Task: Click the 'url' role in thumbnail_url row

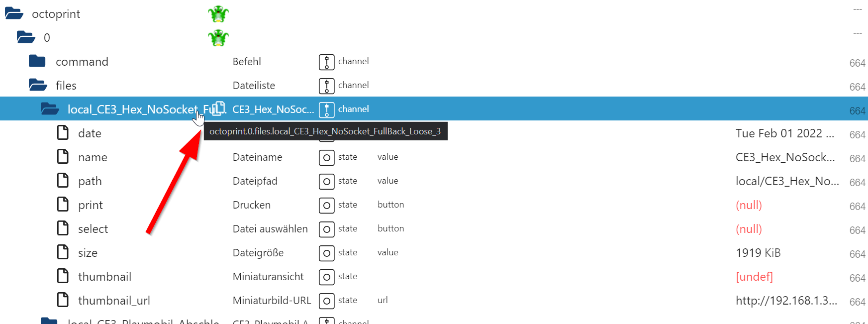Action: (383, 300)
